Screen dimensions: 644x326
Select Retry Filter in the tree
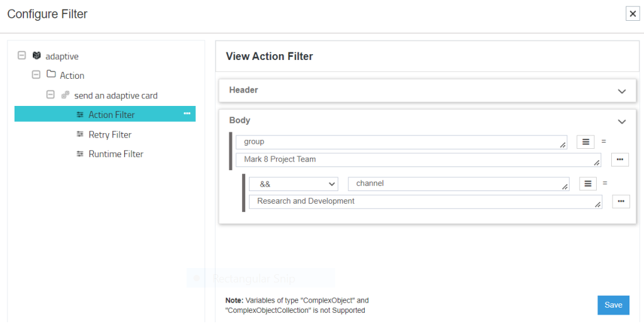110,134
